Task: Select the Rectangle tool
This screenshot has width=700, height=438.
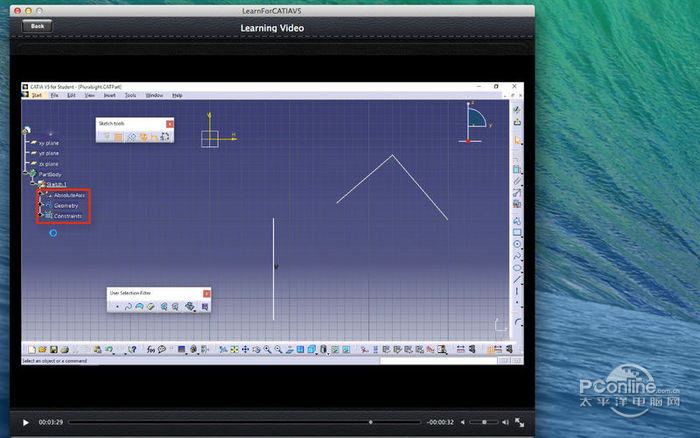Action: click(517, 232)
